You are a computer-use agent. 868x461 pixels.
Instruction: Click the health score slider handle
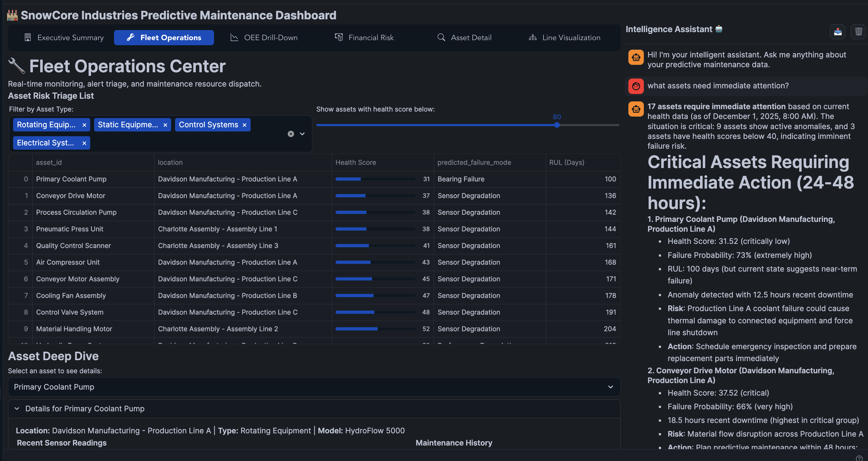coord(557,125)
